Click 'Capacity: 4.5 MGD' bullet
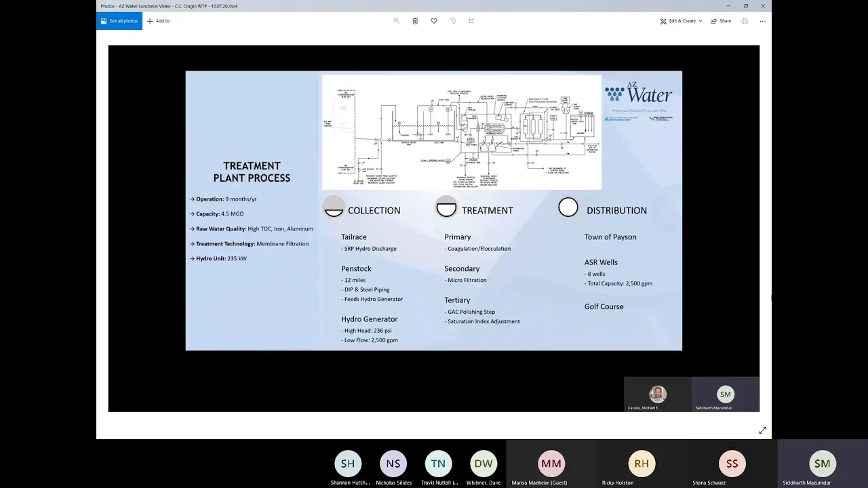 pos(216,214)
